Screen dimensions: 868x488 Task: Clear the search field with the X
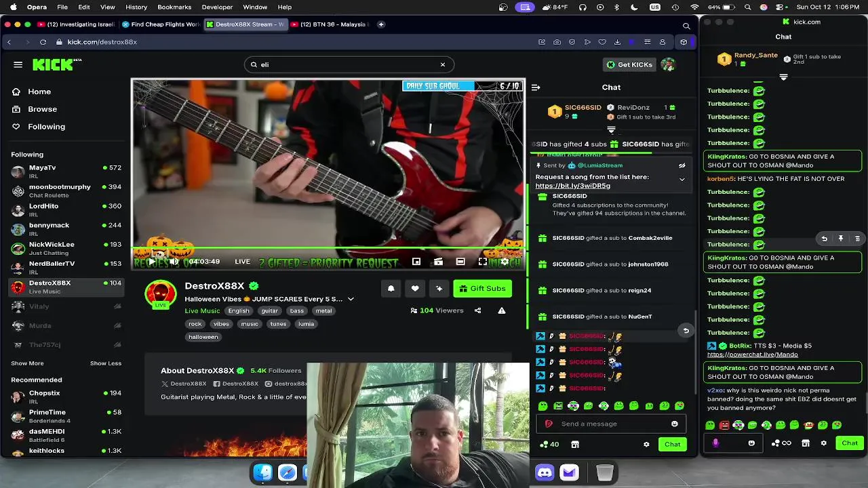coord(443,64)
